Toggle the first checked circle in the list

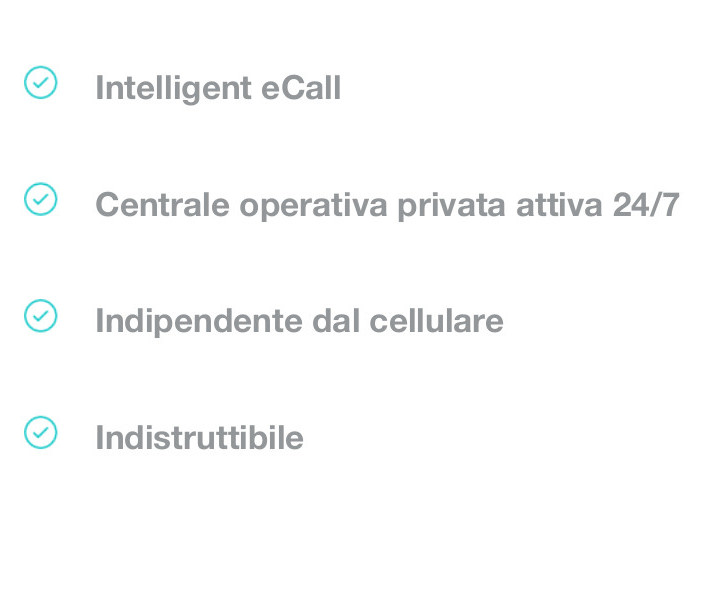point(40,82)
